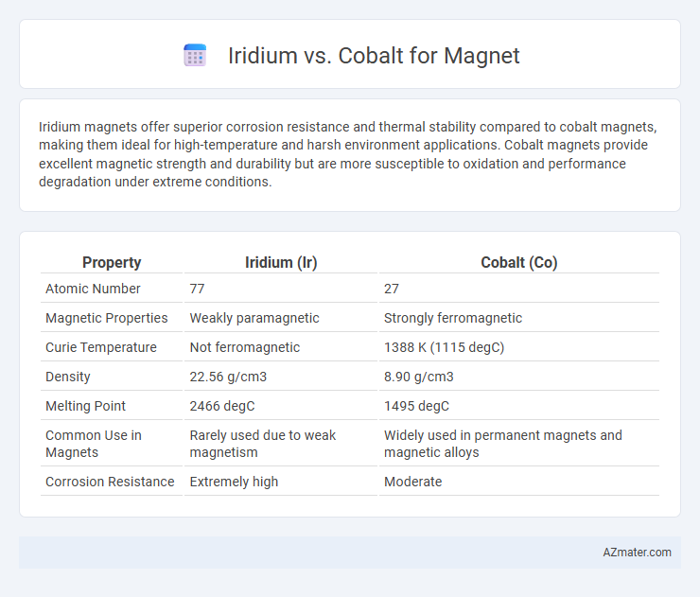Select the 'Extremely high' cell
This screenshot has width=700, height=597.
(x=234, y=482)
